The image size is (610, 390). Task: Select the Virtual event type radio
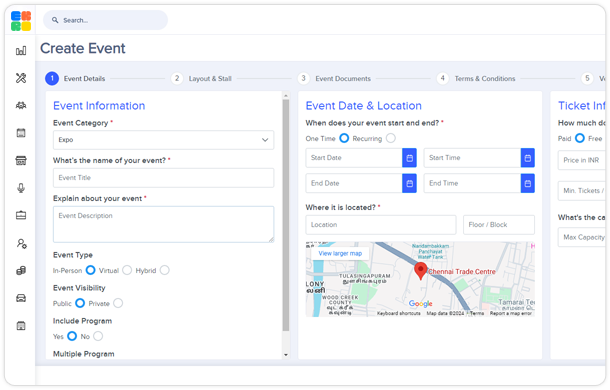point(127,270)
